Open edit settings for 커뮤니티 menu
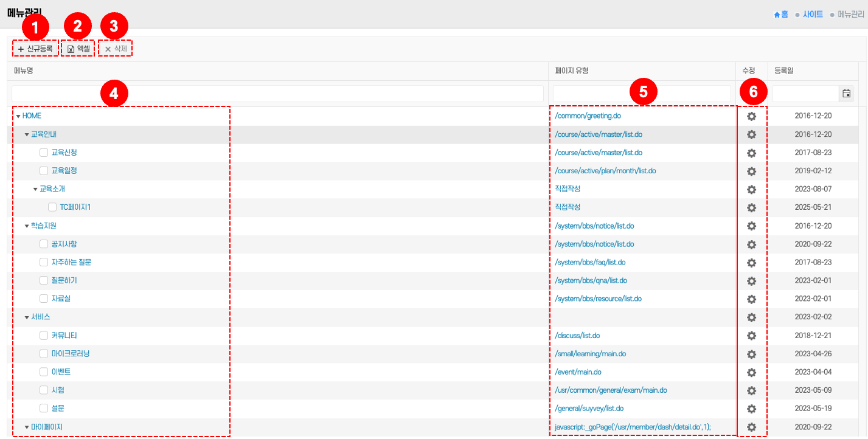The height and width of the screenshot is (439, 868). tap(751, 336)
